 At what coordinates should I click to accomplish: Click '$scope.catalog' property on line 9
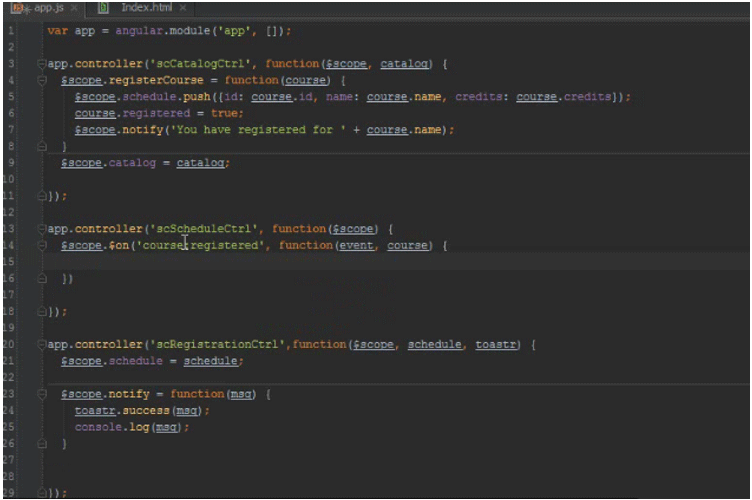[x=108, y=163]
